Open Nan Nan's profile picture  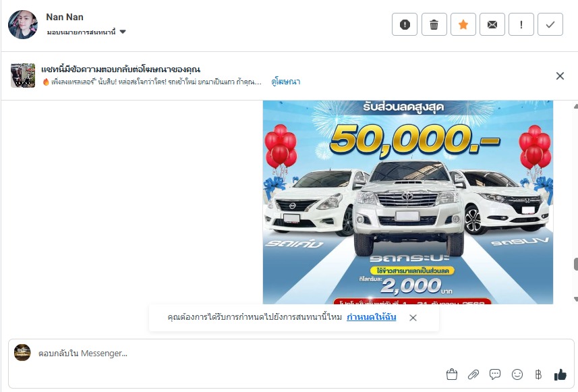tap(23, 24)
